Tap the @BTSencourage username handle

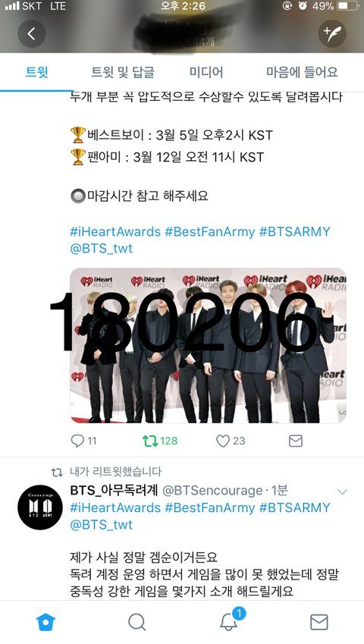[212, 490]
